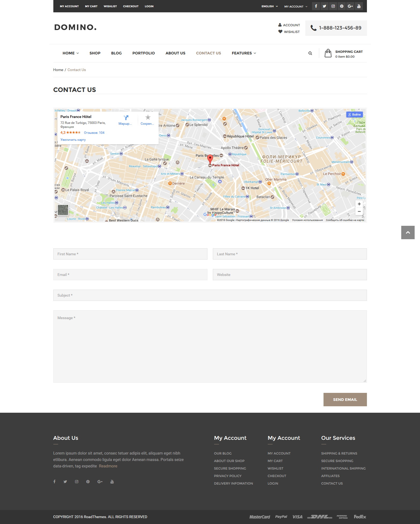
Task: Open Google Plus icon in top bar
Action: tap(350, 6)
